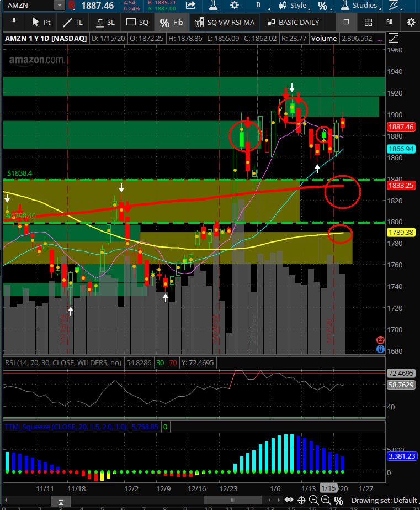Toggle single chart layout square button

point(346,22)
